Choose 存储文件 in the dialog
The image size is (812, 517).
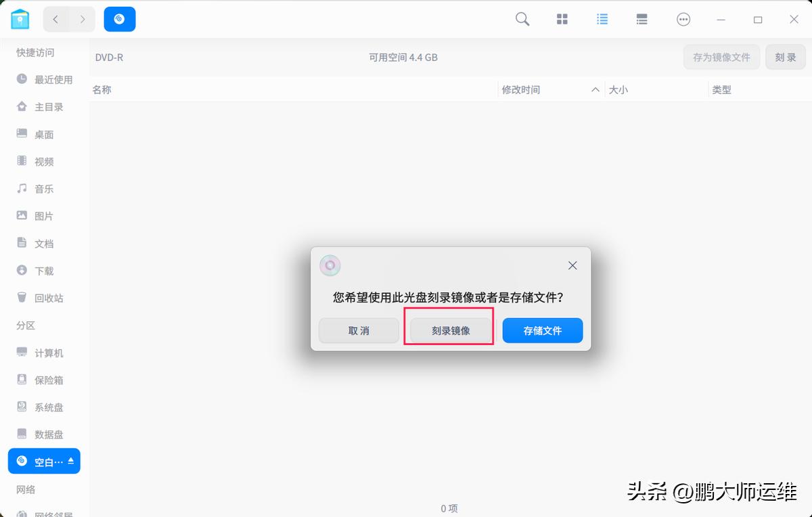pos(542,330)
